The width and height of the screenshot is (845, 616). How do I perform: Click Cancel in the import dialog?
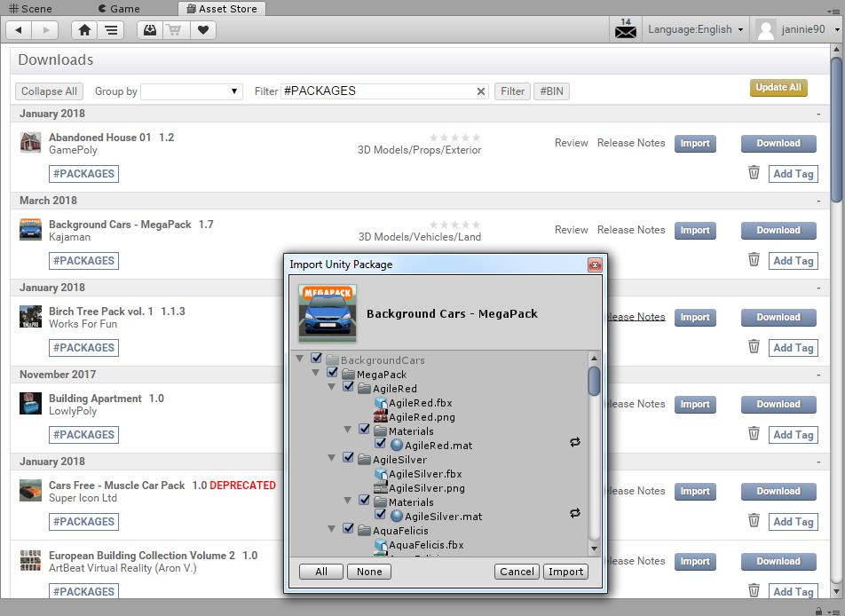[517, 572]
